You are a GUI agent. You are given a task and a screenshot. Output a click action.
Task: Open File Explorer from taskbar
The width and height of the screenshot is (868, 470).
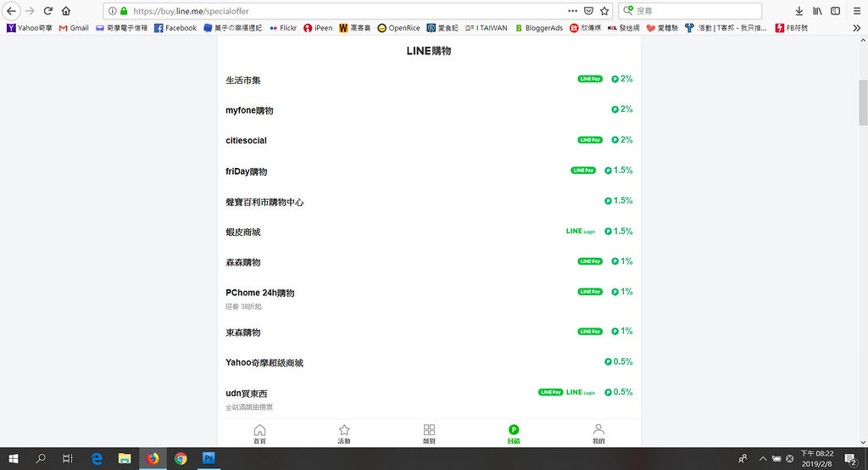pos(125,458)
